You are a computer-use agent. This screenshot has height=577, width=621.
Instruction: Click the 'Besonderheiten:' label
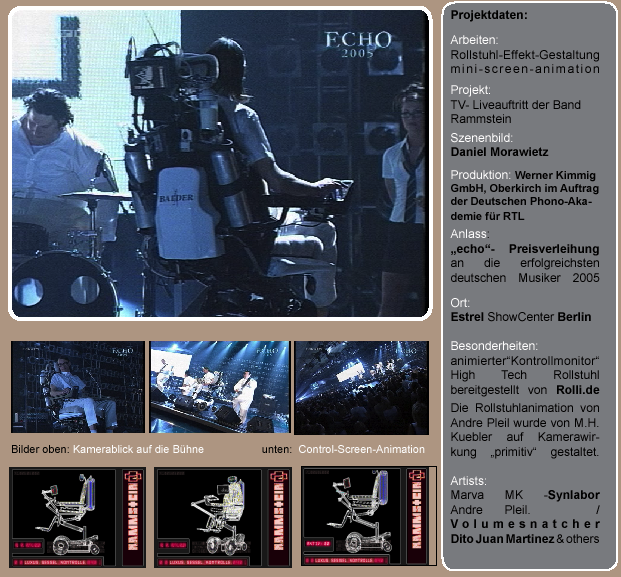pos(494,346)
